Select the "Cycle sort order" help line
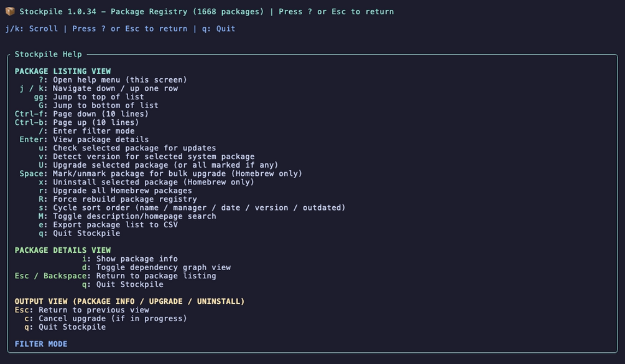 192,207
